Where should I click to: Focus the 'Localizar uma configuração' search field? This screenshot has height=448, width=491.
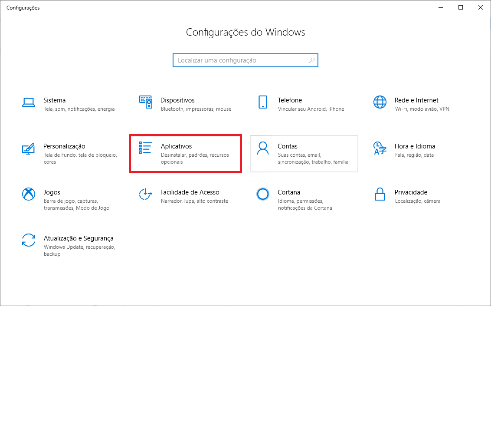coord(243,60)
